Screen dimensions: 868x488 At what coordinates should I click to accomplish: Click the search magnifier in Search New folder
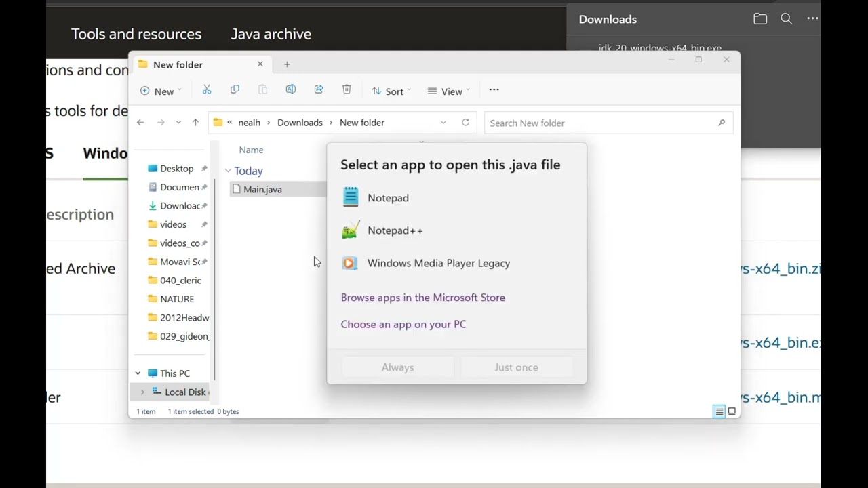[722, 123]
